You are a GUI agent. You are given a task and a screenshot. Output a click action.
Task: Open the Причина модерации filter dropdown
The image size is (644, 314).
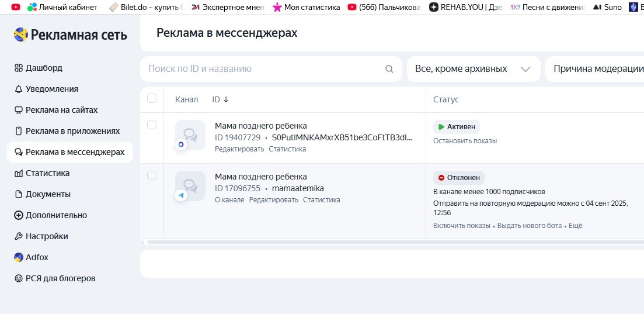[595, 69]
